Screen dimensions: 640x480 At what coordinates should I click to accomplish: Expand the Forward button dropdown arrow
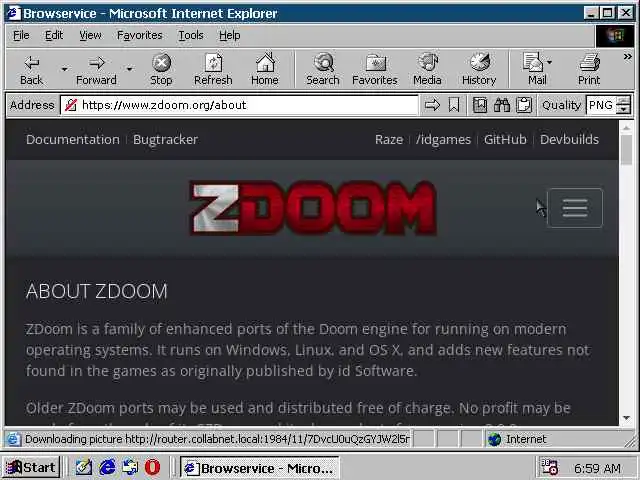click(x=129, y=70)
